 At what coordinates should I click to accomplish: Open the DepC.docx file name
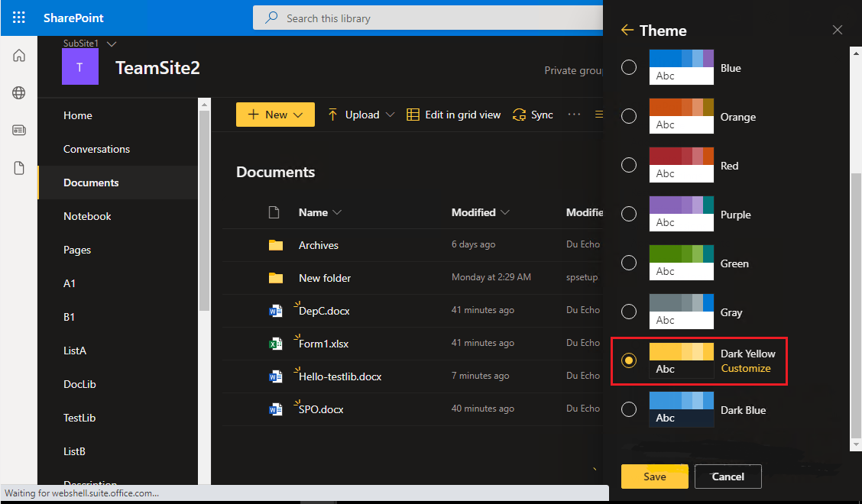pyautogui.click(x=324, y=311)
